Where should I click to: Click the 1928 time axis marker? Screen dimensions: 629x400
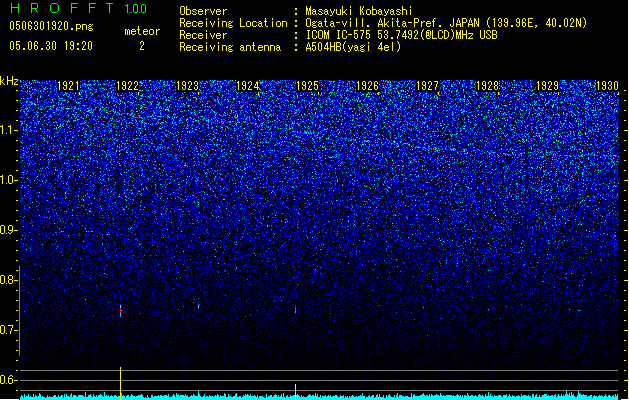(x=487, y=86)
